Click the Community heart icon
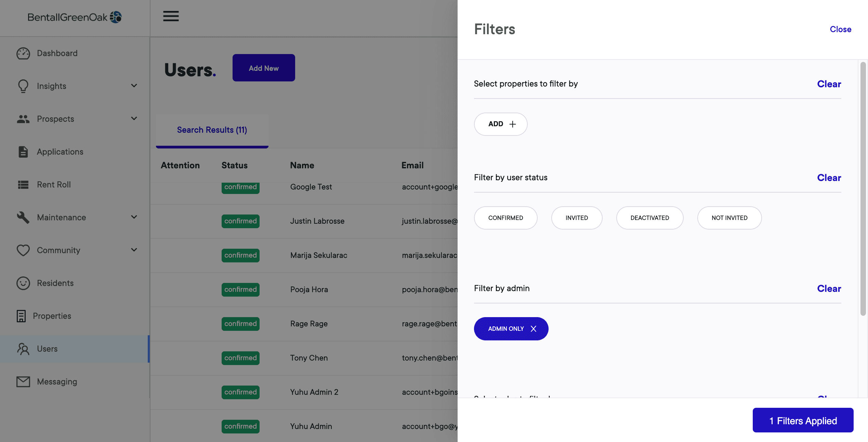Image resolution: width=868 pixels, height=442 pixels. pos(23,250)
